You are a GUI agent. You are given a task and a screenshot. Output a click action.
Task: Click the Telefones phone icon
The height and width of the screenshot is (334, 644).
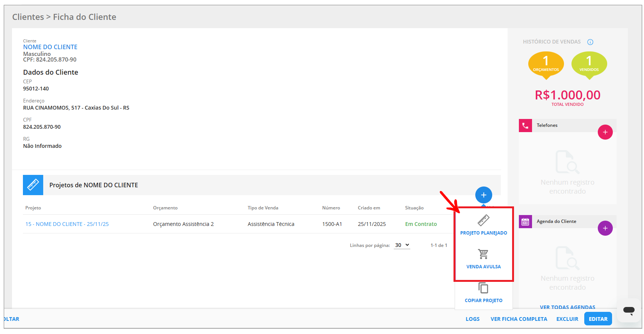coord(525,125)
